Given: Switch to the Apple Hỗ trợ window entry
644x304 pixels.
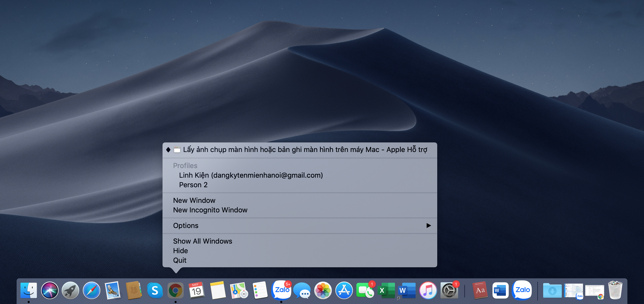Looking at the screenshot, I should point(305,150).
